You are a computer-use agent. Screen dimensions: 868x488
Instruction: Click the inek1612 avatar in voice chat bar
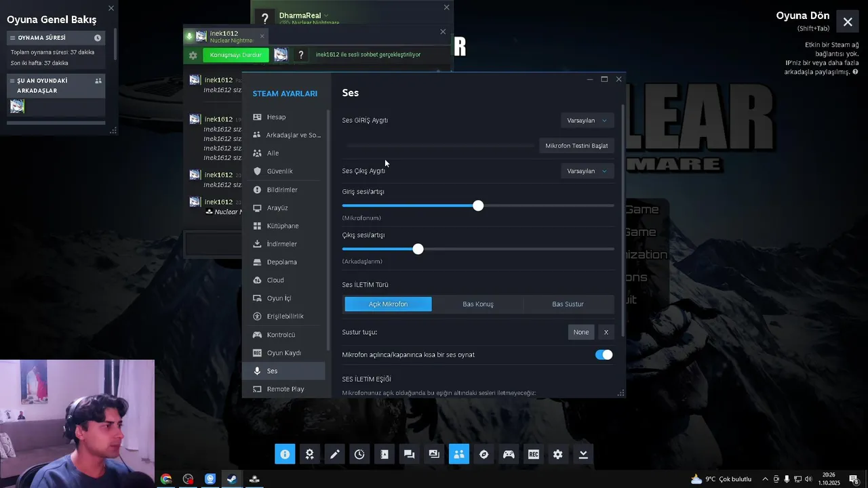[x=281, y=55]
